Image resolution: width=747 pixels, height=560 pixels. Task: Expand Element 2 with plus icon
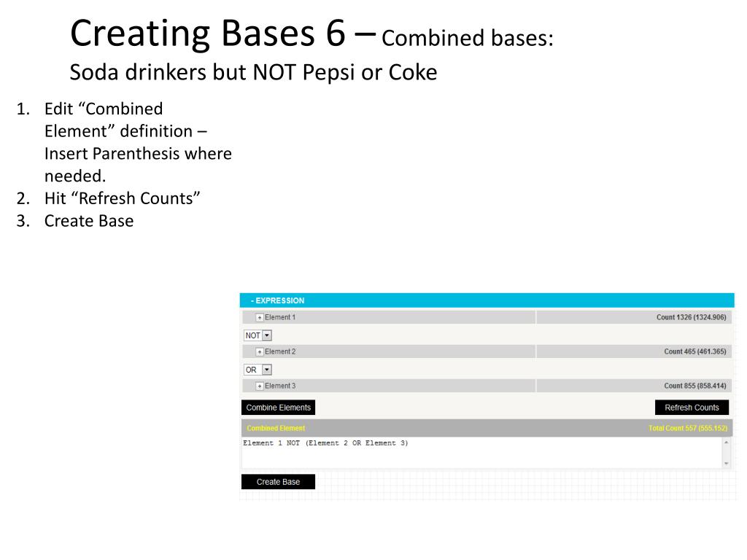coord(260,352)
